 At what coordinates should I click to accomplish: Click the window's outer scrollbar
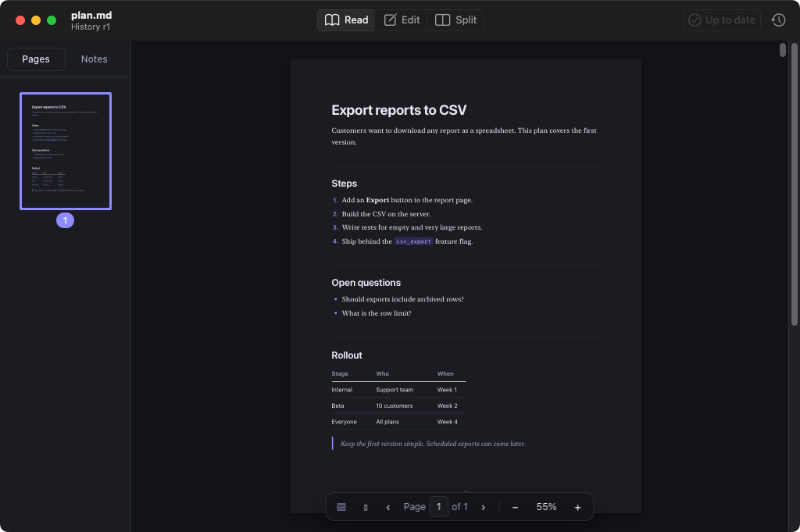(795, 184)
